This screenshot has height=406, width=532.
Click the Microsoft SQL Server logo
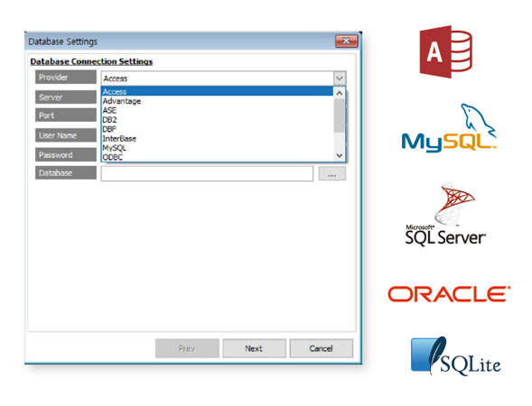[446, 214]
